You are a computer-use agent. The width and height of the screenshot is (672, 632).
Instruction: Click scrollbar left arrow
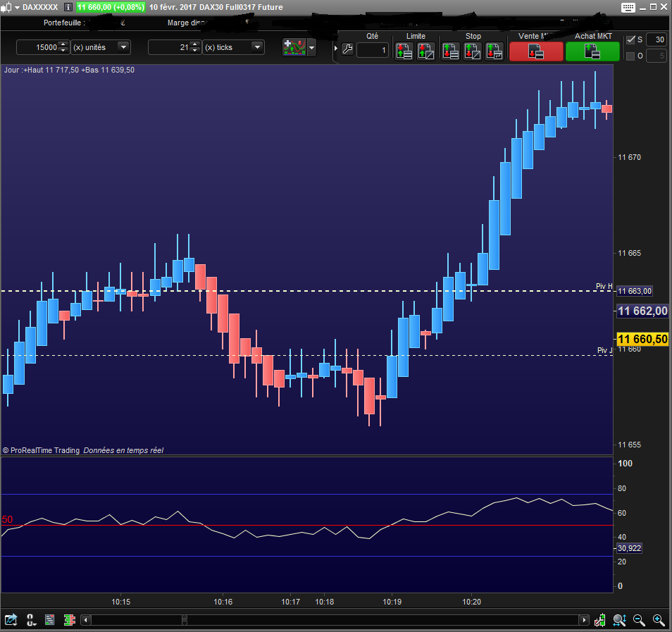click(x=86, y=620)
